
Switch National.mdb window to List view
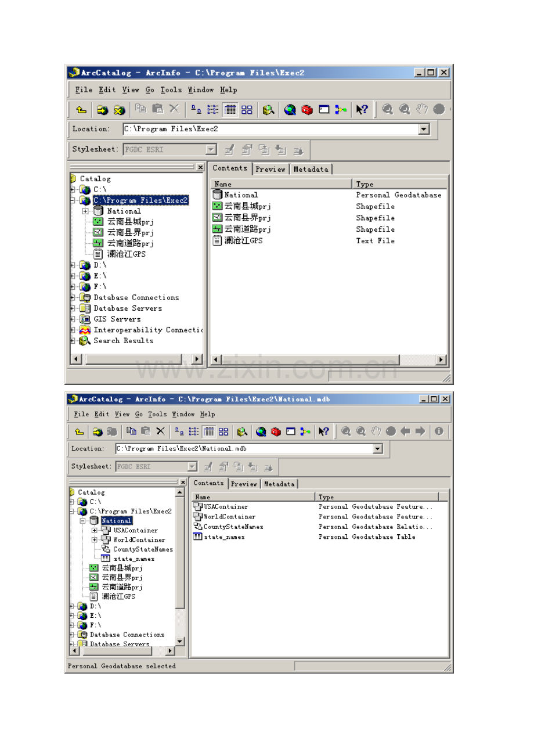194,431
